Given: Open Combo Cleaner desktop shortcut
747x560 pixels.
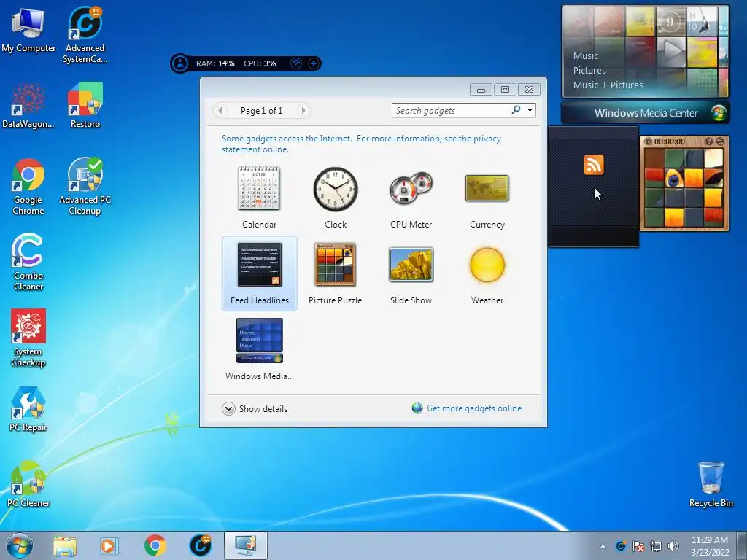Looking at the screenshot, I should [28, 262].
